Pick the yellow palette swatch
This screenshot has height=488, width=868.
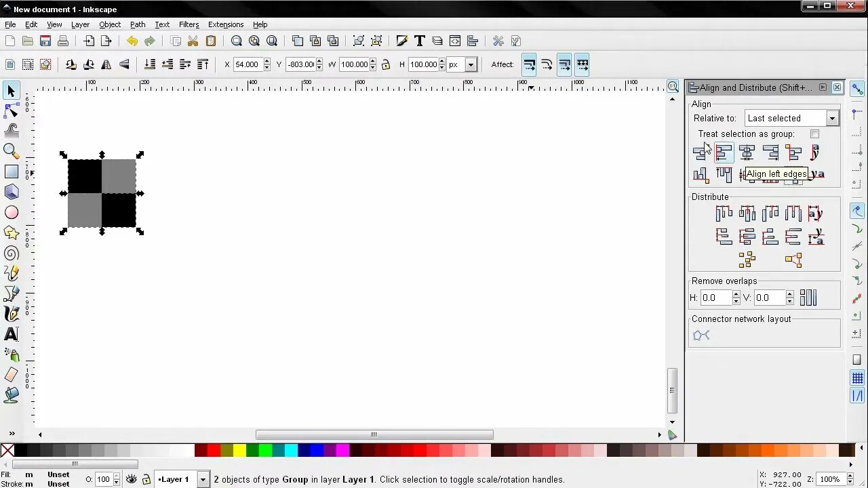coord(239,451)
